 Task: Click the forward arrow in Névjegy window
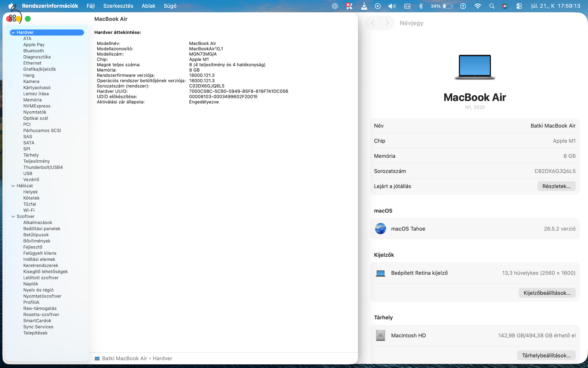pyautogui.click(x=387, y=23)
